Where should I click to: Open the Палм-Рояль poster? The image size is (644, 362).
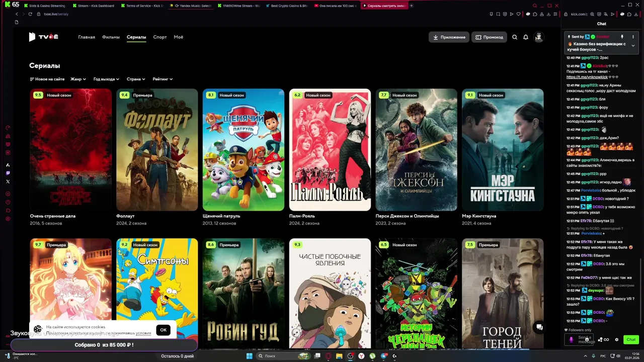click(330, 150)
